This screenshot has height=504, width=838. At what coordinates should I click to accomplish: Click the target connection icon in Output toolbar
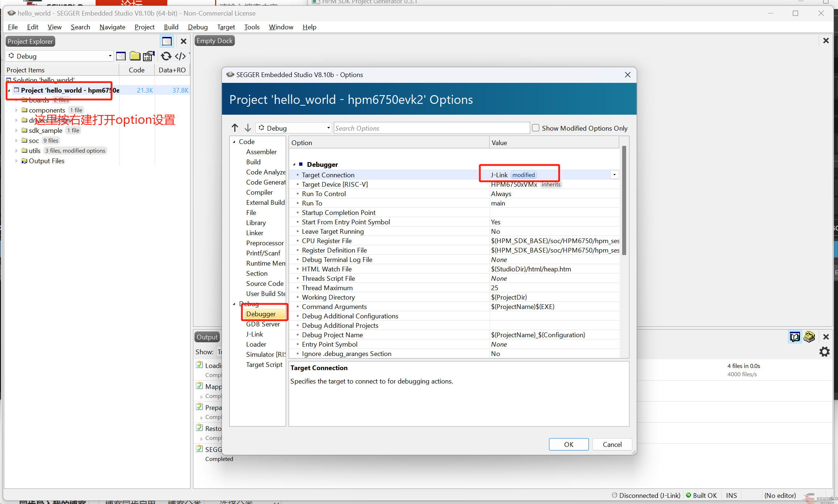(809, 337)
